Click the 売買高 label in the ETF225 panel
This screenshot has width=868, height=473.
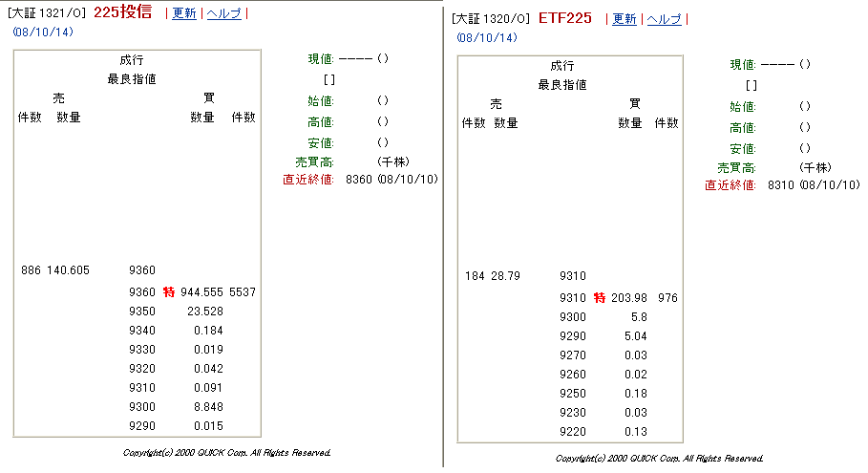(x=736, y=168)
